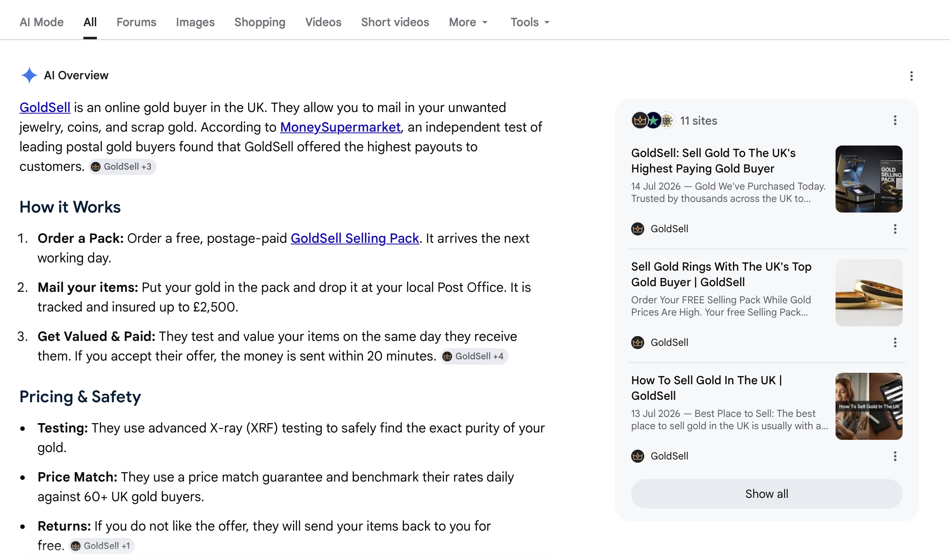Open the GoldSell Selling Pack link
The image size is (950, 560).
(355, 238)
